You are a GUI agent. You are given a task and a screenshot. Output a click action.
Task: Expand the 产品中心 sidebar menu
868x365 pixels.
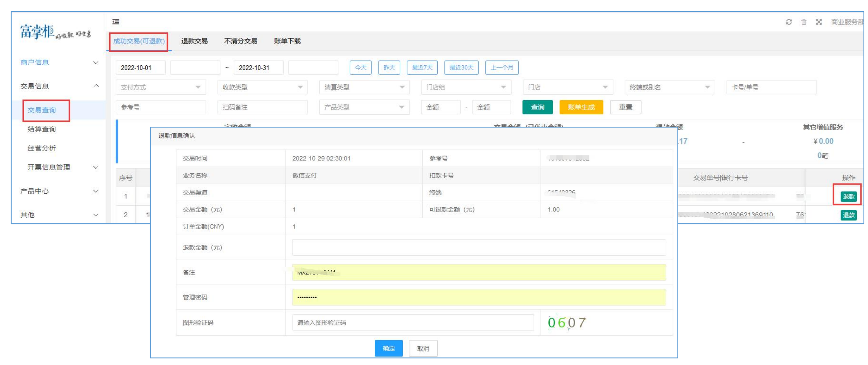click(59, 191)
